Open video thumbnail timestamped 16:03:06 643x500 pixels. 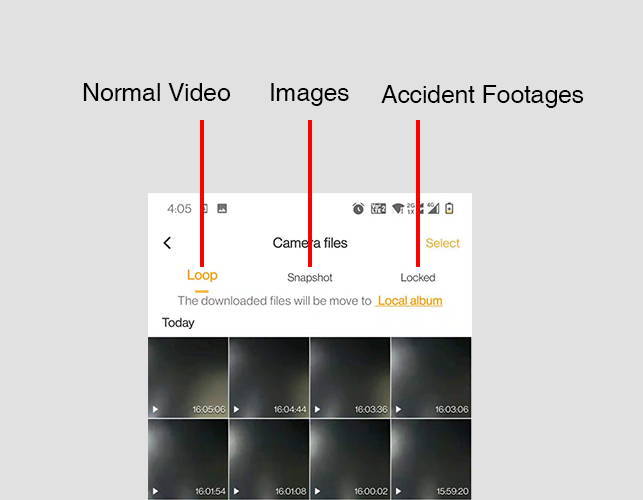[x=431, y=377]
